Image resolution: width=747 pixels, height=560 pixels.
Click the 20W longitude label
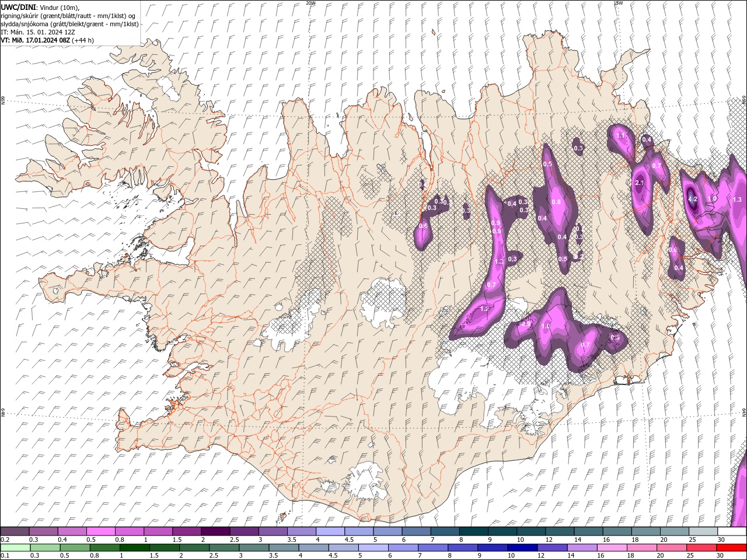click(310, 3)
